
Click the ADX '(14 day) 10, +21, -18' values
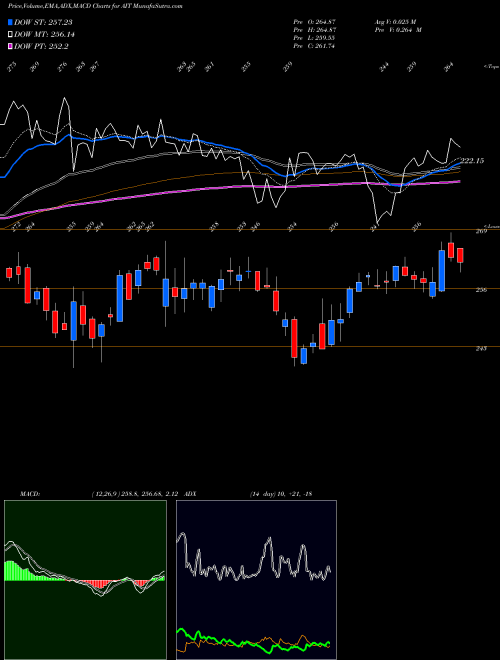tap(281, 494)
